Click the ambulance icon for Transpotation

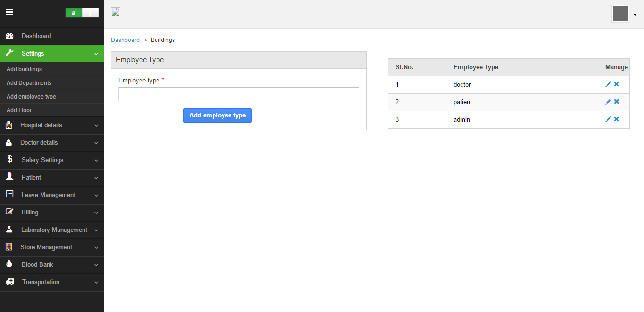(x=9, y=282)
